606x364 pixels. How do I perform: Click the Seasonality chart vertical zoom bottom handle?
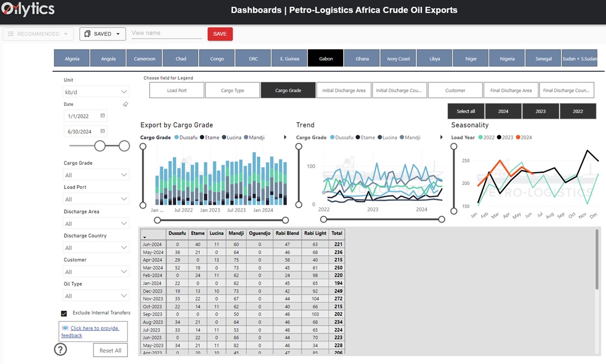click(x=454, y=211)
